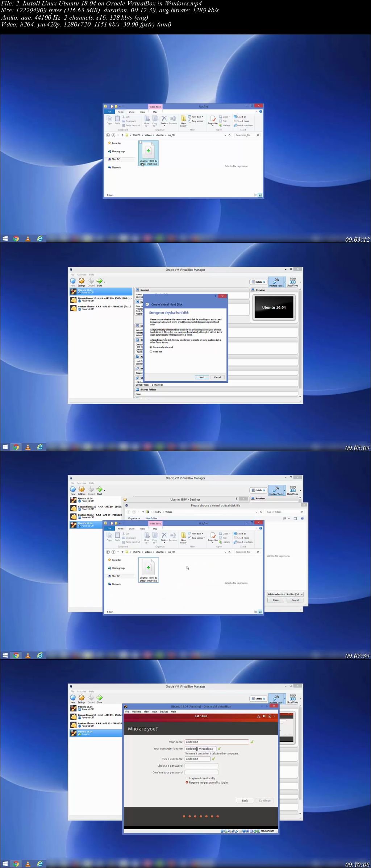Image resolution: width=371 pixels, height=868 pixels.
Task: Choose Require my password to log in
Action: tap(187, 782)
